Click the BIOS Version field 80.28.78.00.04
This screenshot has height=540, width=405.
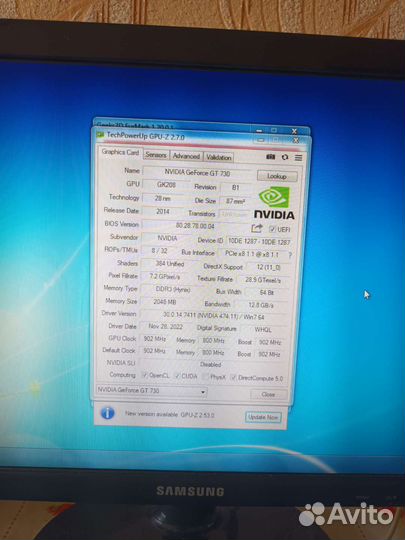click(195, 226)
